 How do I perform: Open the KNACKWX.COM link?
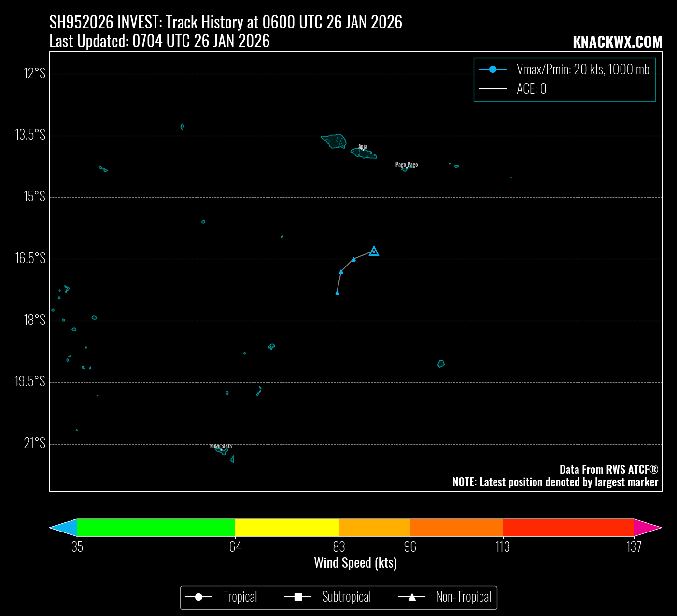click(x=617, y=42)
